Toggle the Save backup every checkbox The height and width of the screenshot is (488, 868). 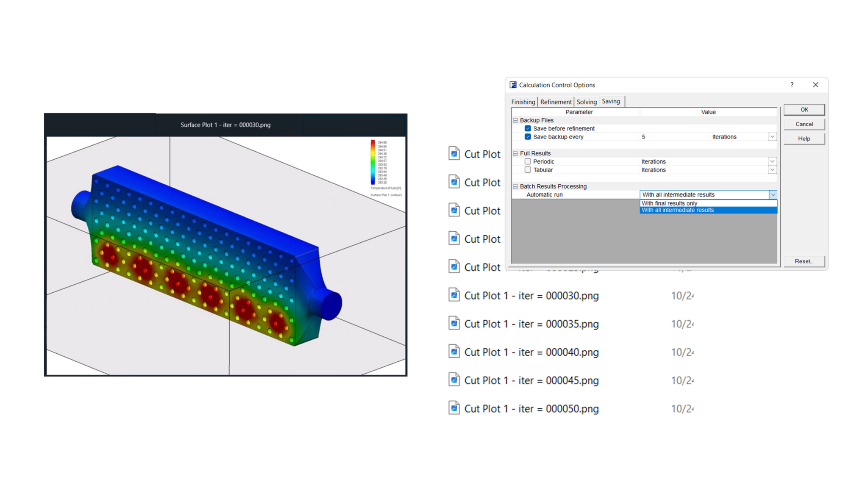coord(528,137)
